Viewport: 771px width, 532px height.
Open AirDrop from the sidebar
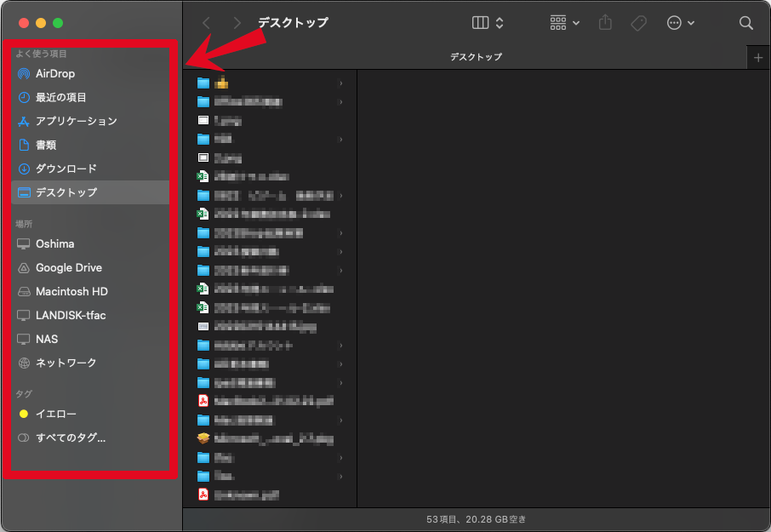[x=54, y=74]
